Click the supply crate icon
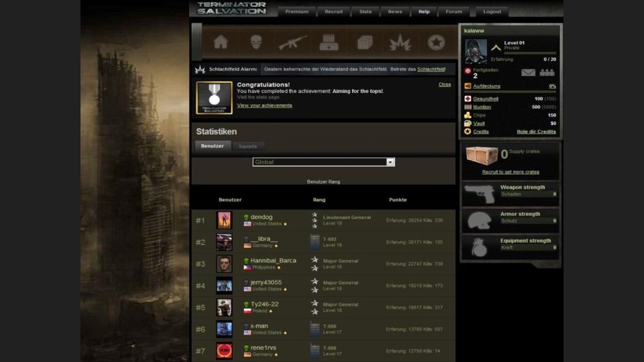This screenshot has height=362, width=644. 482,156
